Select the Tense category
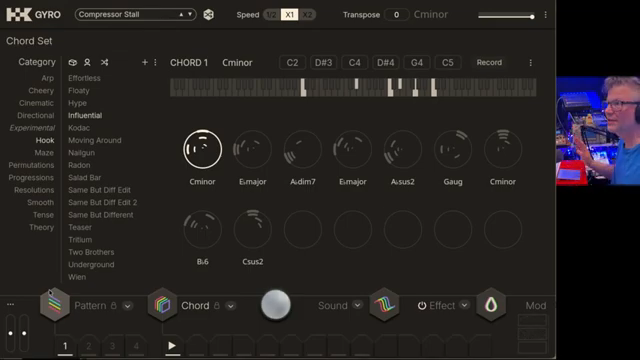640x360 pixels. (43, 215)
